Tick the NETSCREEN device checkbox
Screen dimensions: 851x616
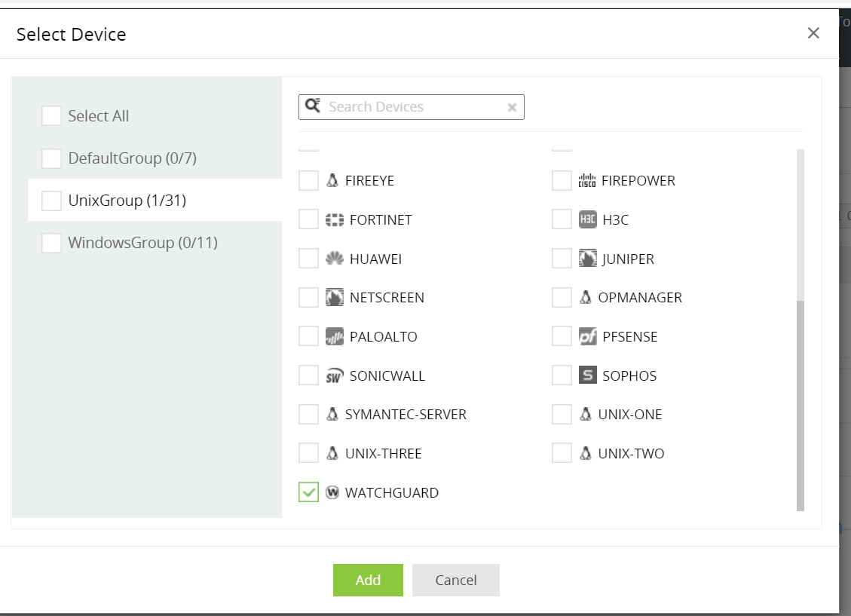point(309,297)
